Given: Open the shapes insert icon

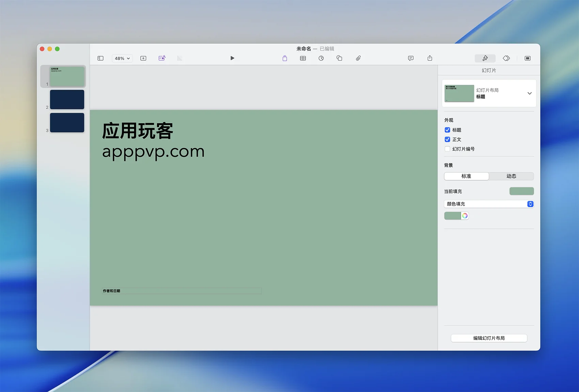Looking at the screenshot, I should (339, 58).
